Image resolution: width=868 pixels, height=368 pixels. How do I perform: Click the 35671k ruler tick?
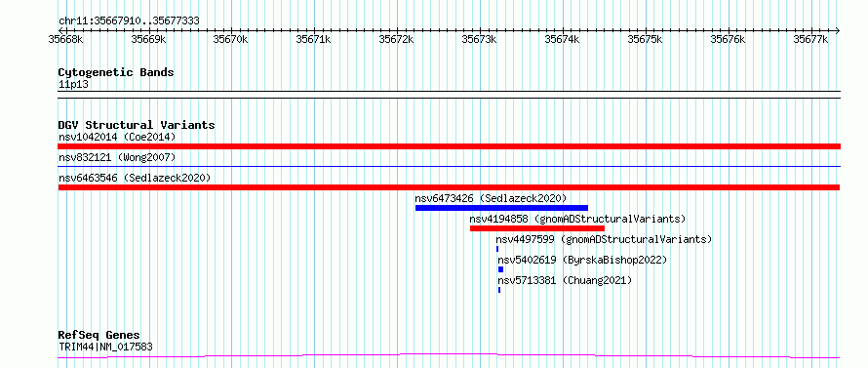click(x=314, y=39)
